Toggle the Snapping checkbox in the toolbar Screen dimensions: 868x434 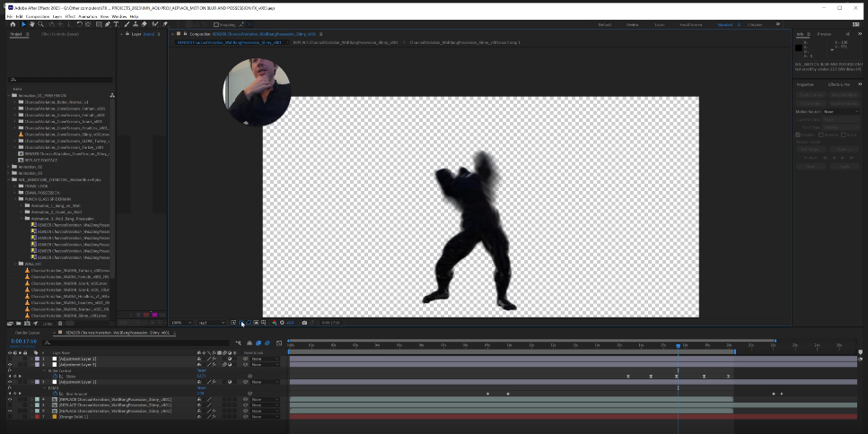(x=216, y=24)
